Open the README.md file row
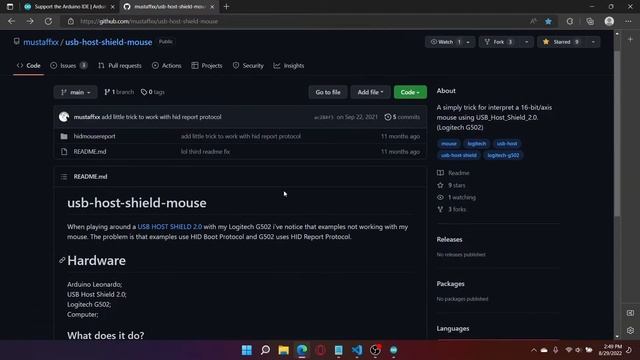Screen dimensions: 640x360 click(240, 151)
